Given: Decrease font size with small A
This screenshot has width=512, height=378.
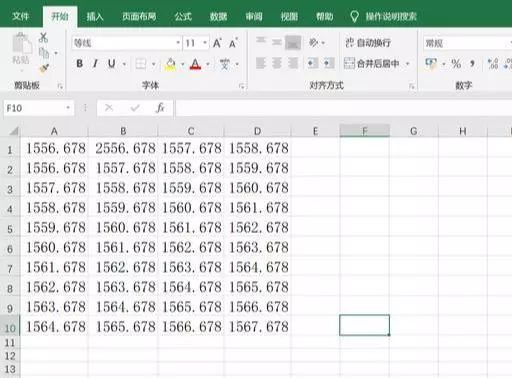Looking at the screenshot, I should (233, 43).
